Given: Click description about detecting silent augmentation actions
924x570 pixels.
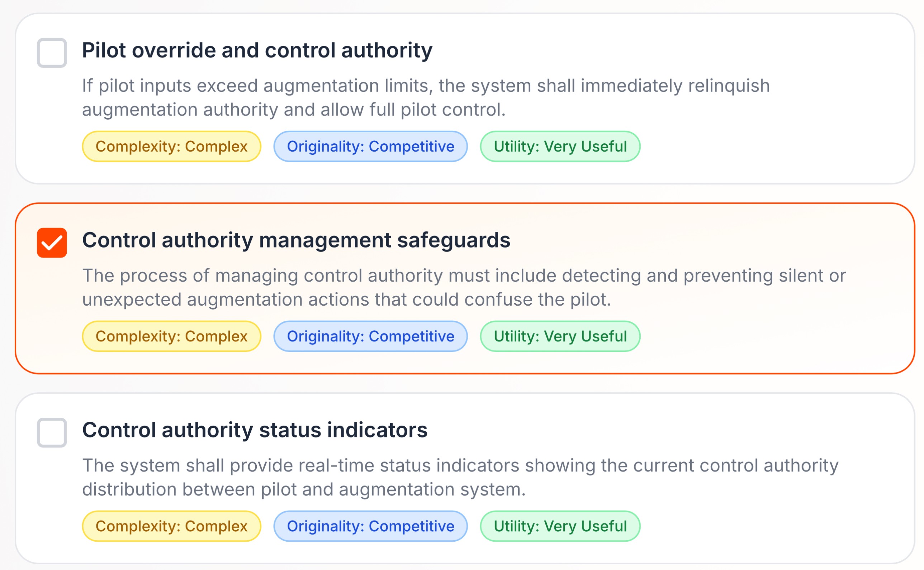Looking at the screenshot, I should (x=463, y=287).
